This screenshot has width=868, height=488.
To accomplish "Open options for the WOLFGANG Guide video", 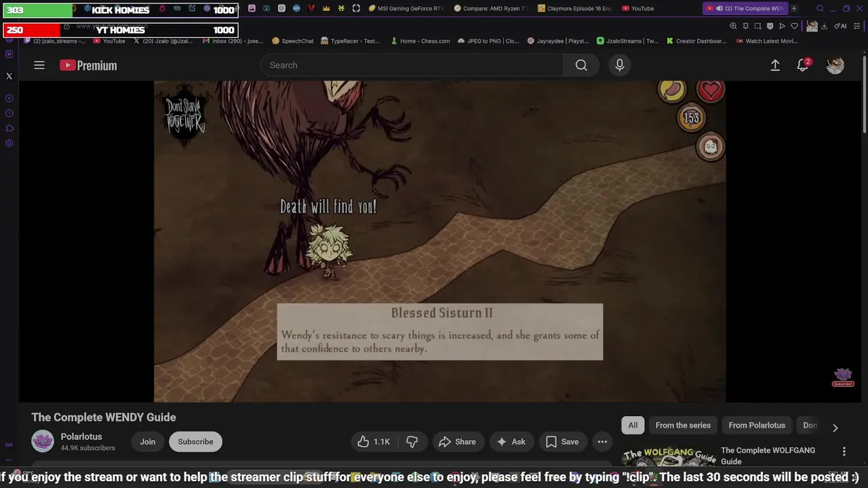I will click(x=844, y=451).
